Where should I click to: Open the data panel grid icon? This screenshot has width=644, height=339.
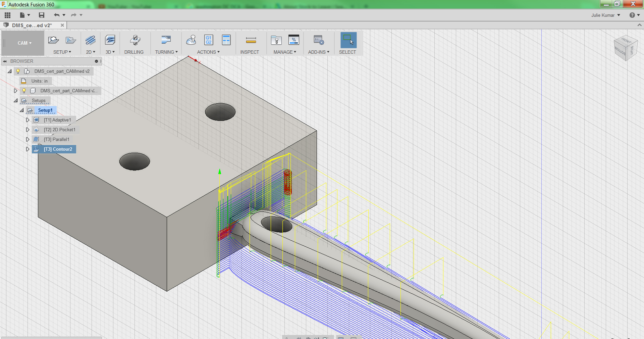tap(7, 15)
